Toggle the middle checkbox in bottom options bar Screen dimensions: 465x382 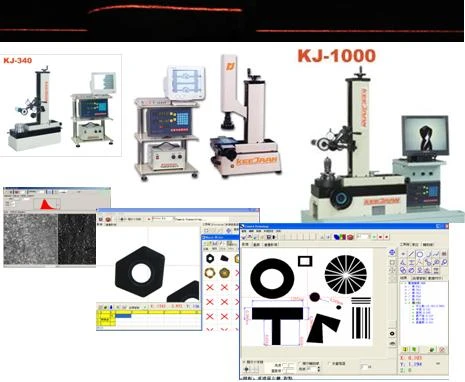point(300,363)
